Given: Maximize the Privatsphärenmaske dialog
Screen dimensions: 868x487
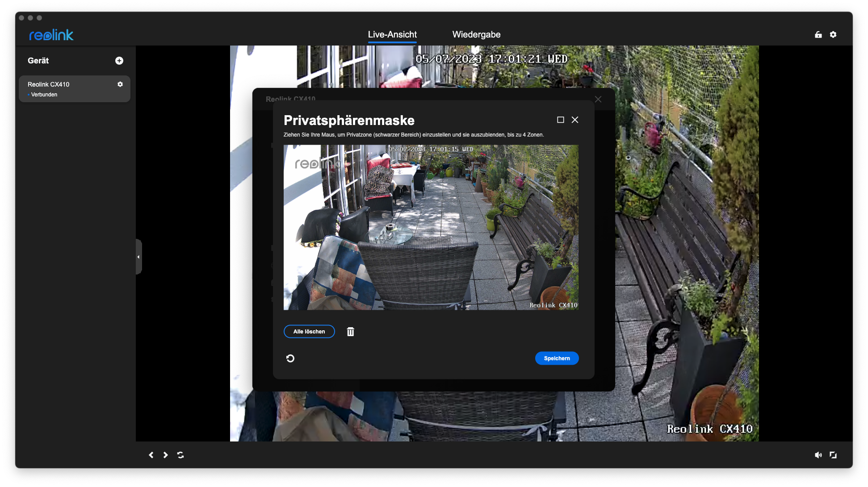Looking at the screenshot, I should [561, 120].
